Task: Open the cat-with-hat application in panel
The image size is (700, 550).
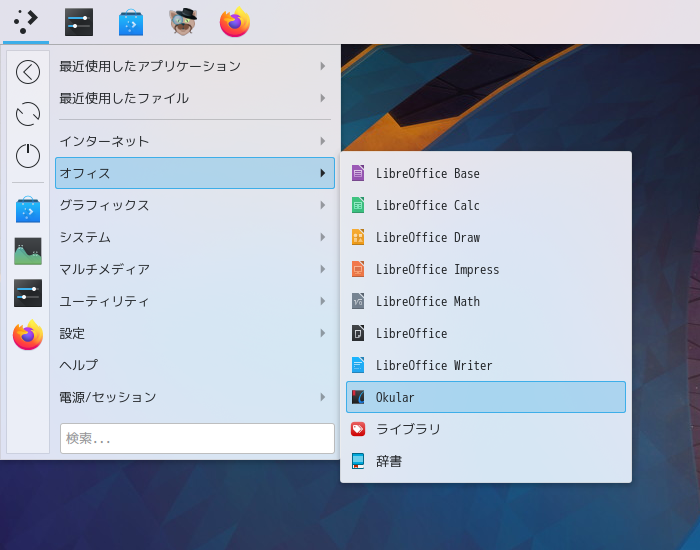Action: pyautogui.click(x=183, y=21)
